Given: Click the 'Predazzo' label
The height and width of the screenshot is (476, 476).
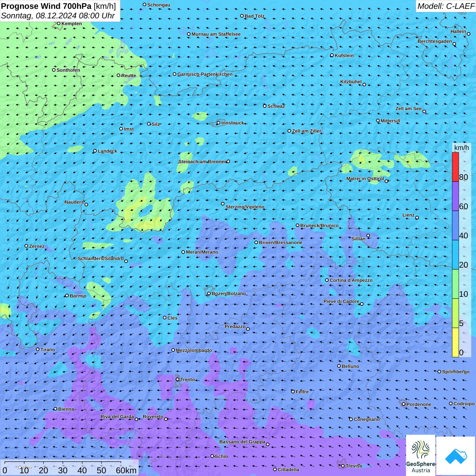Looking at the screenshot, I should [235, 326].
